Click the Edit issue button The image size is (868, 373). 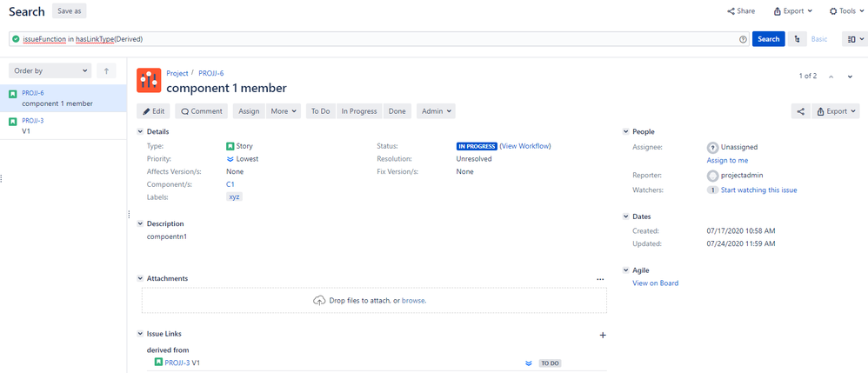tap(154, 111)
